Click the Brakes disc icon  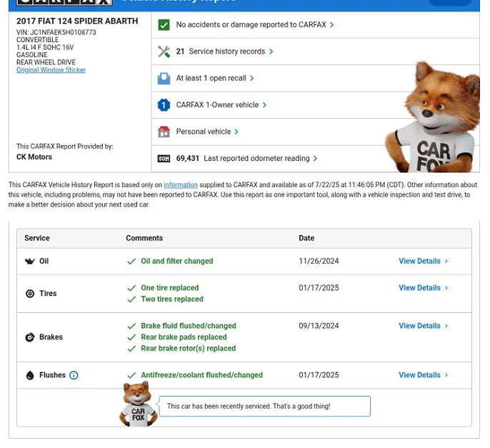coord(30,337)
